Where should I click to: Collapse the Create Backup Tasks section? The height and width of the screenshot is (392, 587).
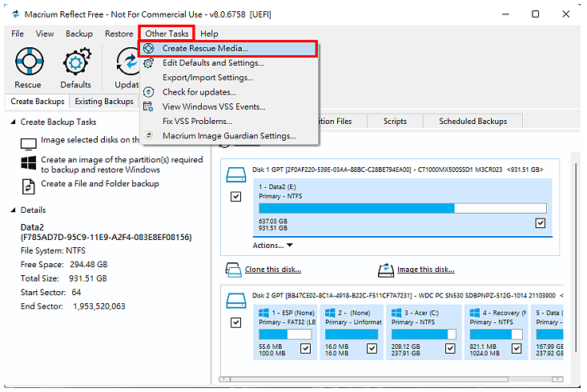coord(13,122)
